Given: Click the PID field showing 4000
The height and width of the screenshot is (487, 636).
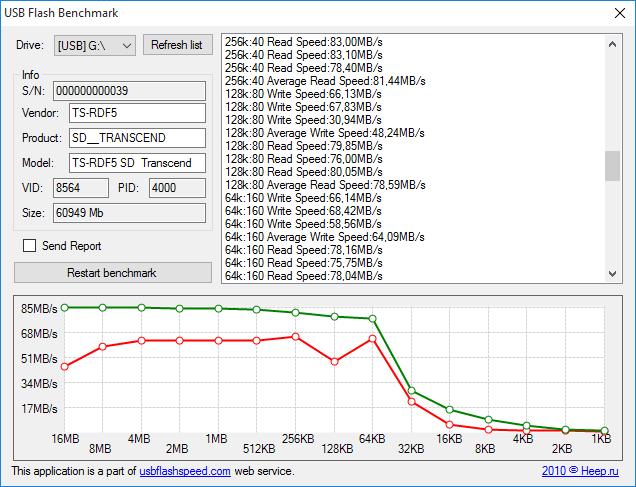Looking at the screenshot, I should [x=176, y=187].
